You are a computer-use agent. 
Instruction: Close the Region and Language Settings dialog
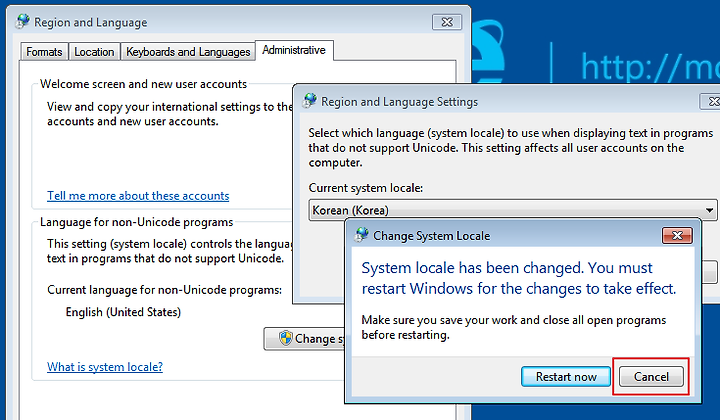710,101
